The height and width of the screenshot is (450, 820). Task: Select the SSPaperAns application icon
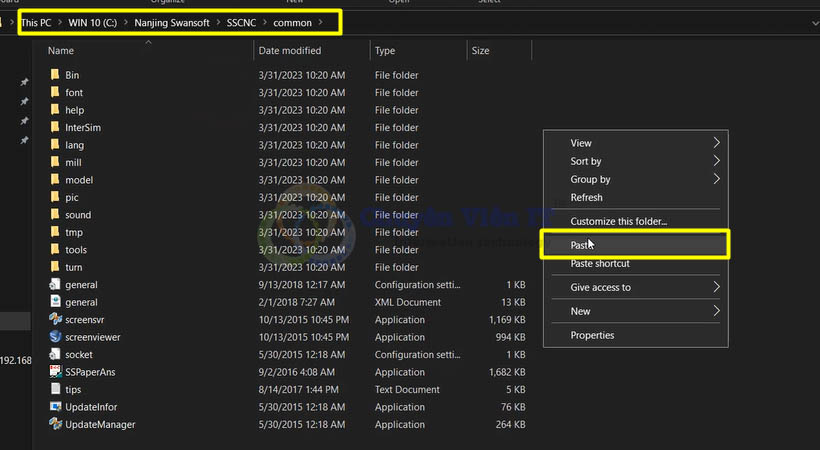[x=55, y=372]
